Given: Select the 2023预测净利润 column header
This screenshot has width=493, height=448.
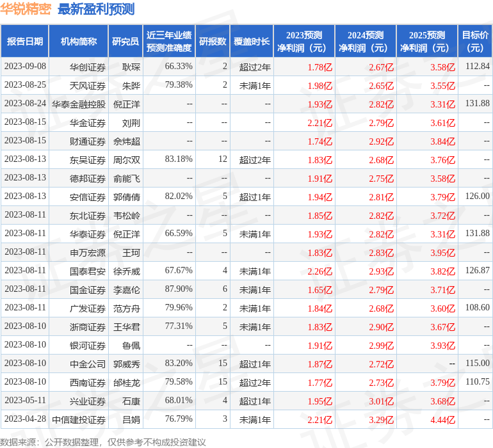Looking at the screenshot, I should (304, 41).
